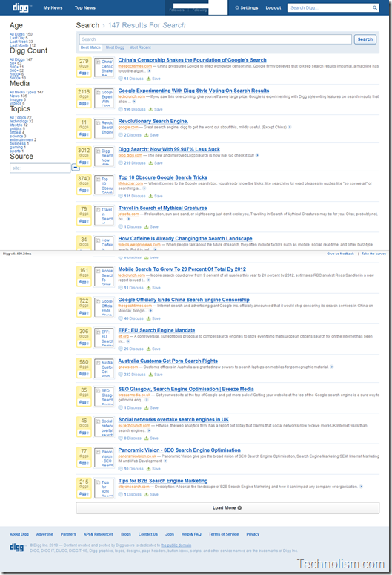392x575 pixels.
Task: Digg the Google Experimenting story (2116 diggs)
Action: click(x=84, y=103)
